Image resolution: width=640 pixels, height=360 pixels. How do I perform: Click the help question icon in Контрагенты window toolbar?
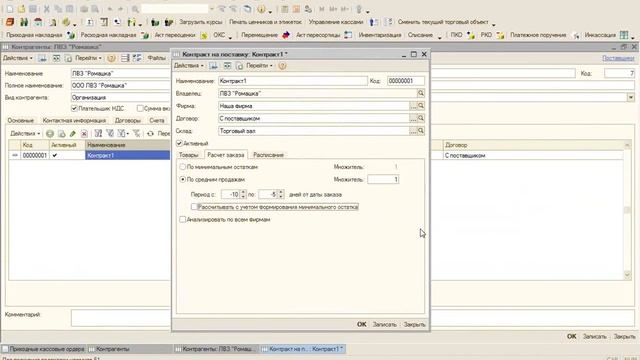[x=111, y=58]
